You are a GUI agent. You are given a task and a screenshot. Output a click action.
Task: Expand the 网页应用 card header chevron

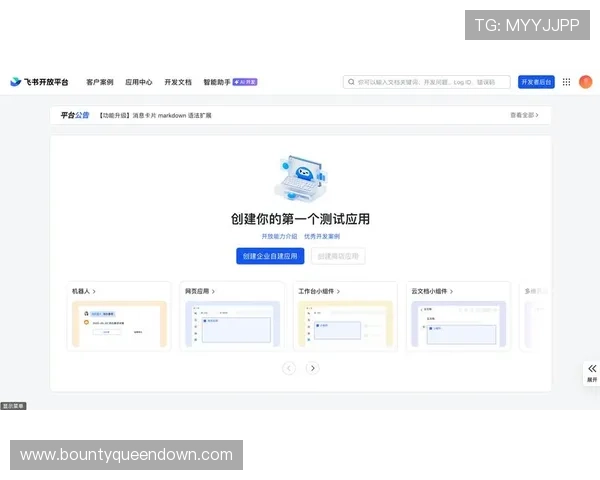213,292
